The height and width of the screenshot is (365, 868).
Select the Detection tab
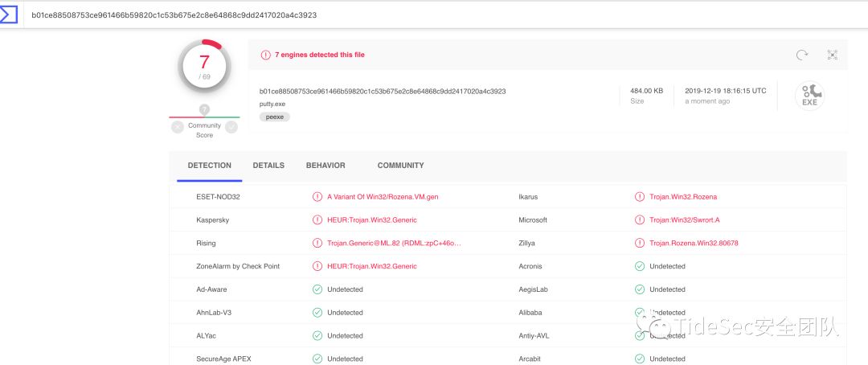click(209, 166)
